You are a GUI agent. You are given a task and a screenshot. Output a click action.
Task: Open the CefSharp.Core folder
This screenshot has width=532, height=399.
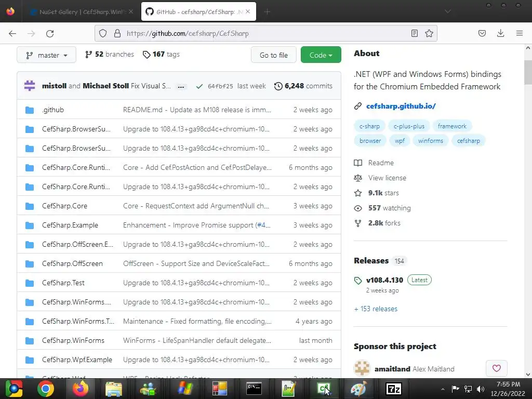click(64, 206)
